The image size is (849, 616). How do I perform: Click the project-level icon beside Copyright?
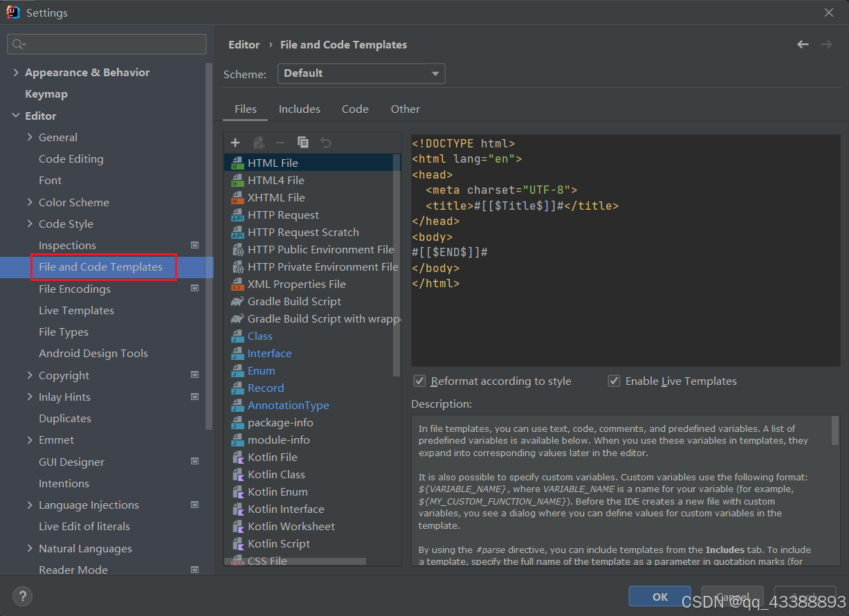coord(194,375)
